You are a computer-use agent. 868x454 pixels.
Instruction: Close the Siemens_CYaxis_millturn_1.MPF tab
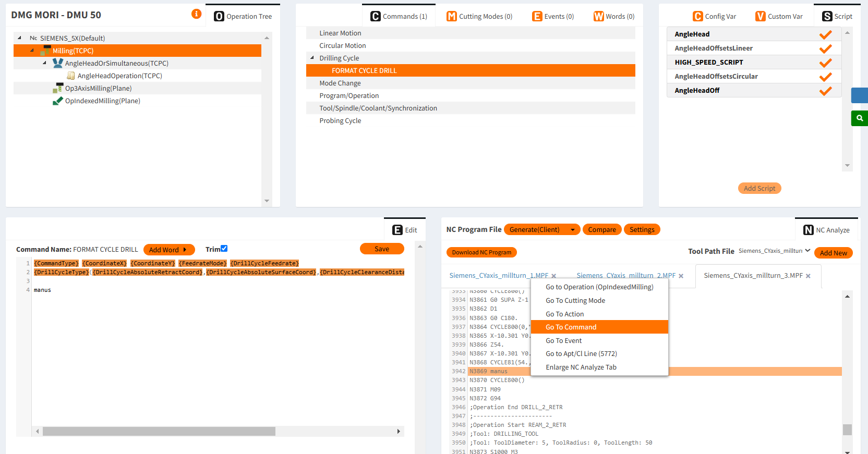click(x=554, y=276)
